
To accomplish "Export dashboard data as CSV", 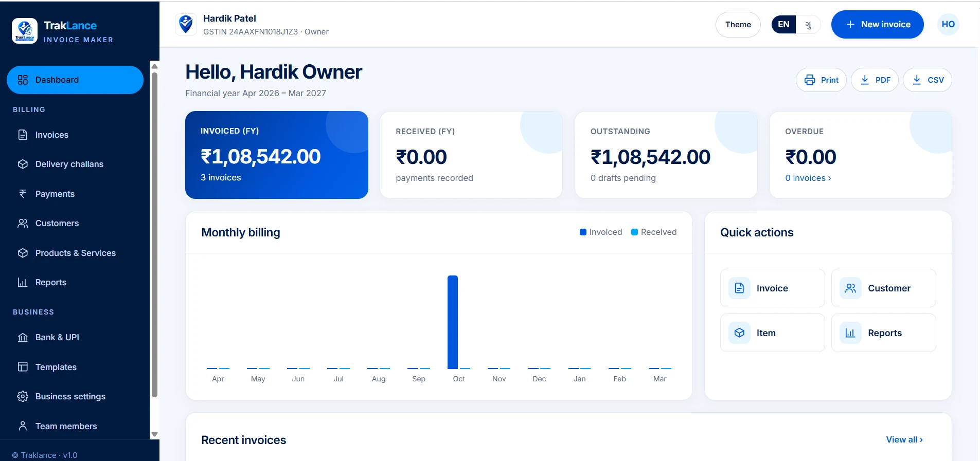I will click(x=928, y=80).
